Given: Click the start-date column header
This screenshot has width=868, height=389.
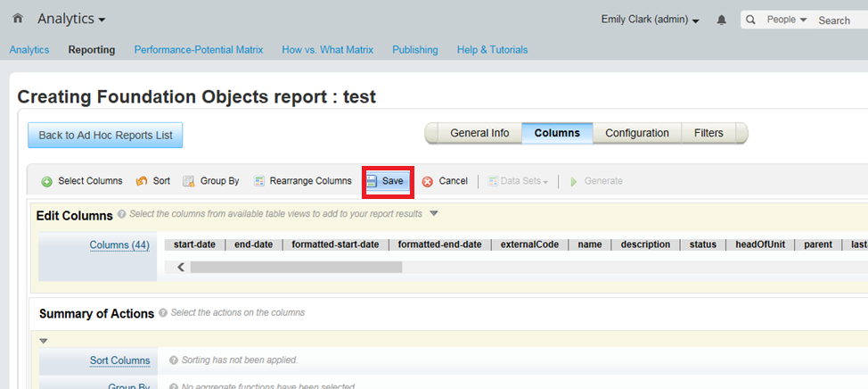Looking at the screenshot, I should pyautogui.click(x=195, y=244).
